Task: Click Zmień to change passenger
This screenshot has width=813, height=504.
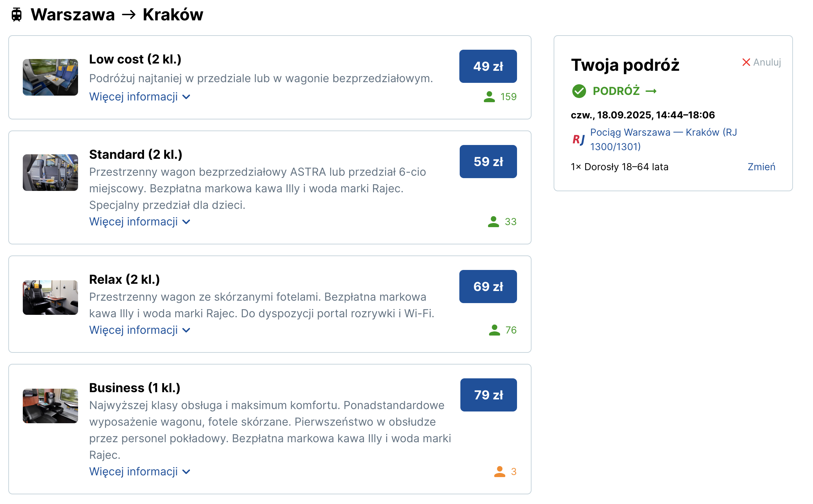Action: 761,167
